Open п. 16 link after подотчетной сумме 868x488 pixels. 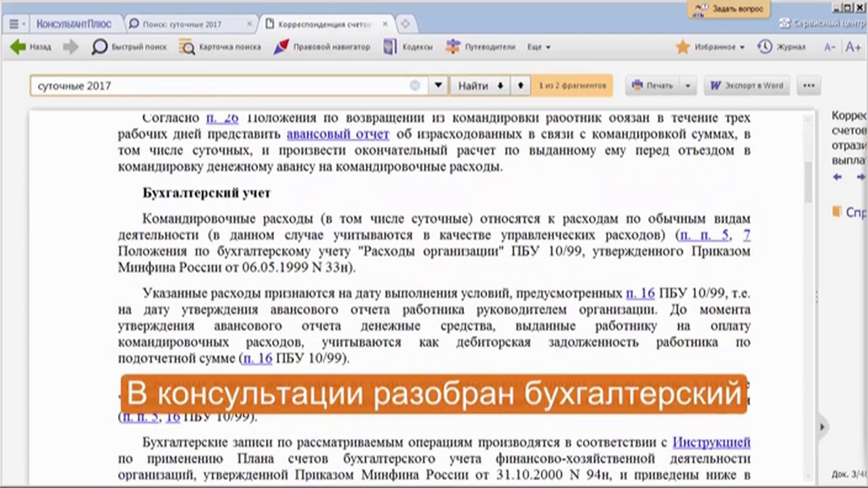258,359
